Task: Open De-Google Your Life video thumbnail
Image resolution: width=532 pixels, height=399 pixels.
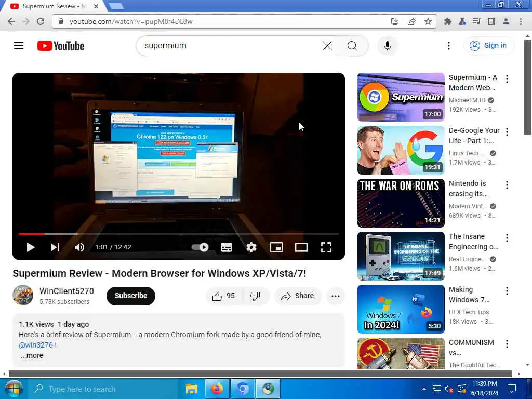Action: click(x=401, y=150)
